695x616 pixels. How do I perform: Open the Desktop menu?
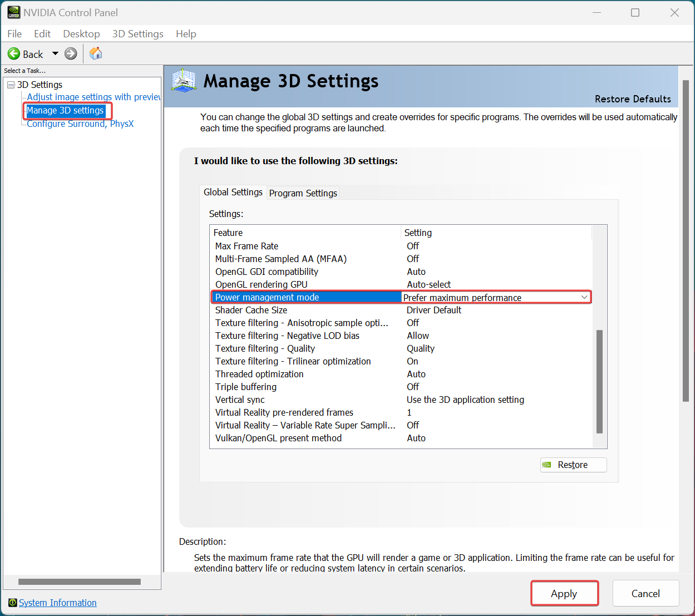pyautogui.click(x=81, y=34)
